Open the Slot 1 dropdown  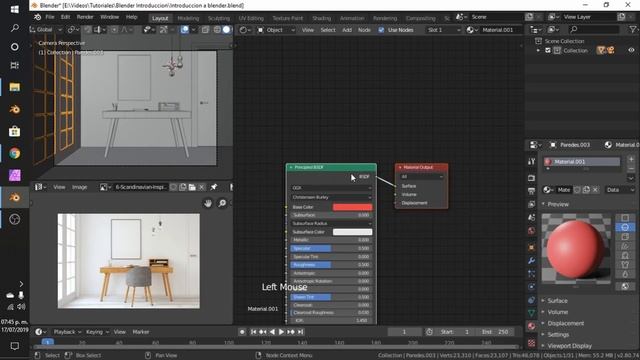coord(443,30)
